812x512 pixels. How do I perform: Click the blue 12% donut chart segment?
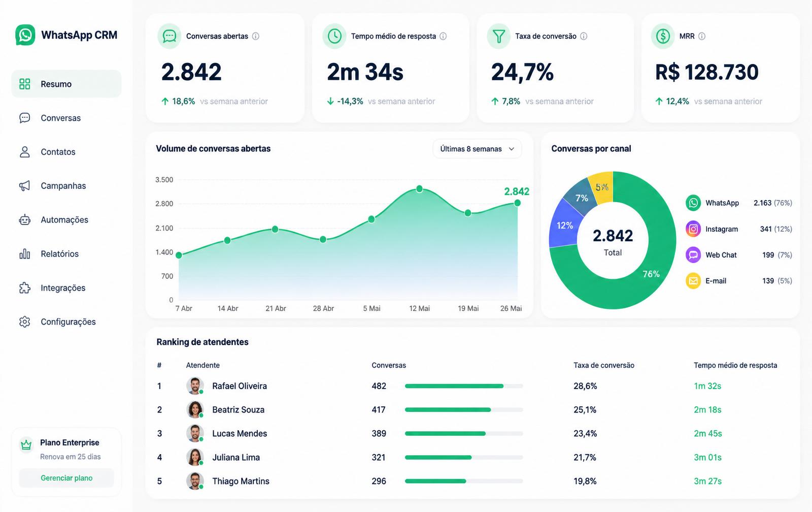click(564, 225)
